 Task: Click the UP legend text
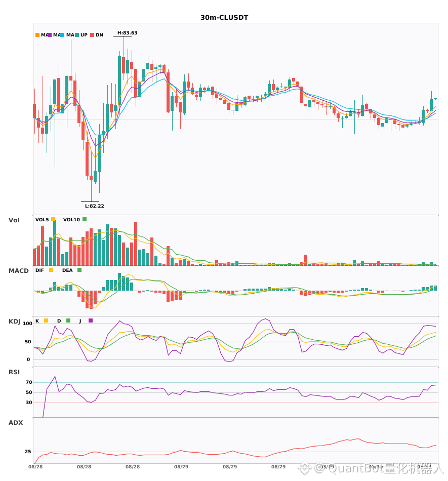pos(84,35)
